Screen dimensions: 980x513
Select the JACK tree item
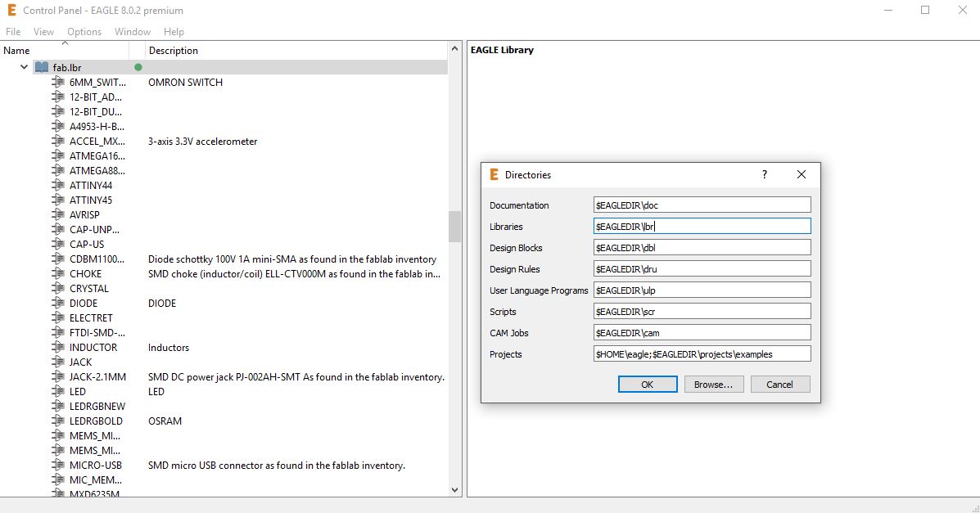point(80,362)
